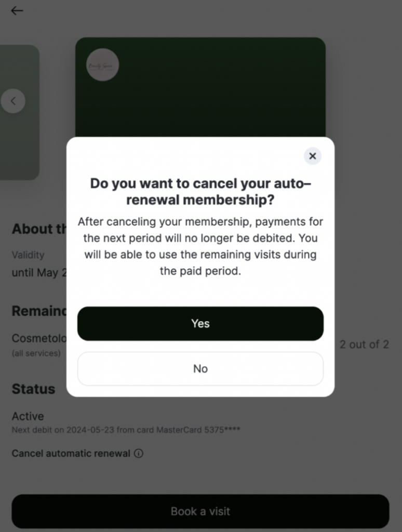Confirm cancellation with the Yes button
The image size is (402, 532).
point(200,324)
